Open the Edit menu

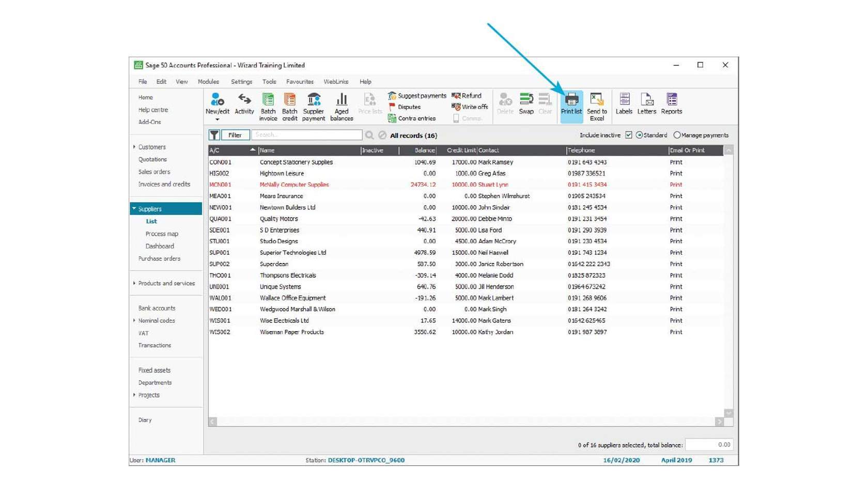(162, 82)
